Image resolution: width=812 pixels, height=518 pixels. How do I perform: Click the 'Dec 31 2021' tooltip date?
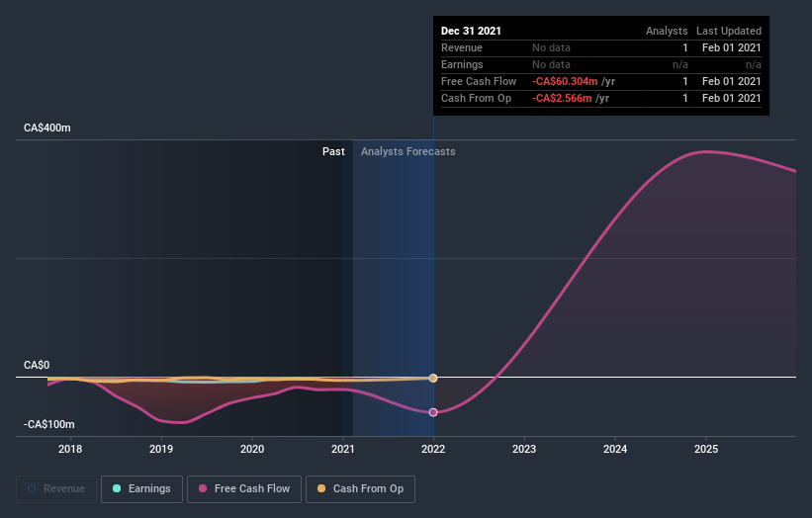(471, 31)
